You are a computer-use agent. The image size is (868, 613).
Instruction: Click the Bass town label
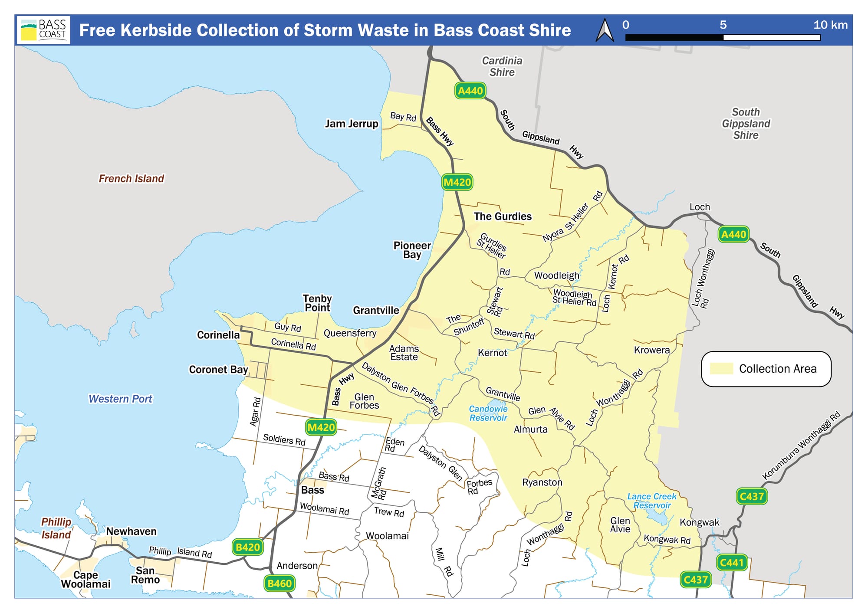click(312, 490)
